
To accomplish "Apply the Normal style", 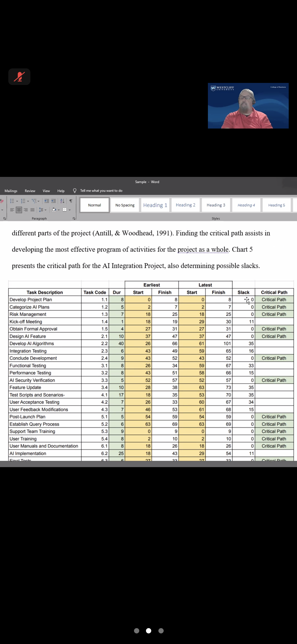I will point(94,205).
